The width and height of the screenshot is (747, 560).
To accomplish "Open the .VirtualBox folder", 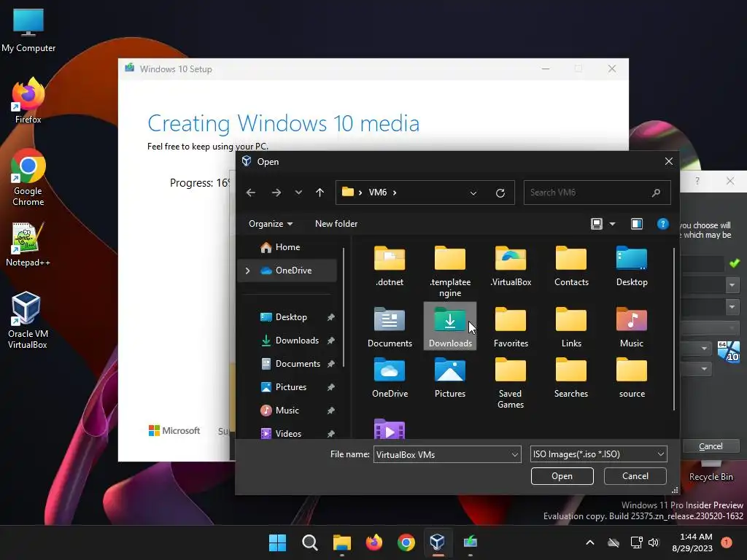I will 510,265.
